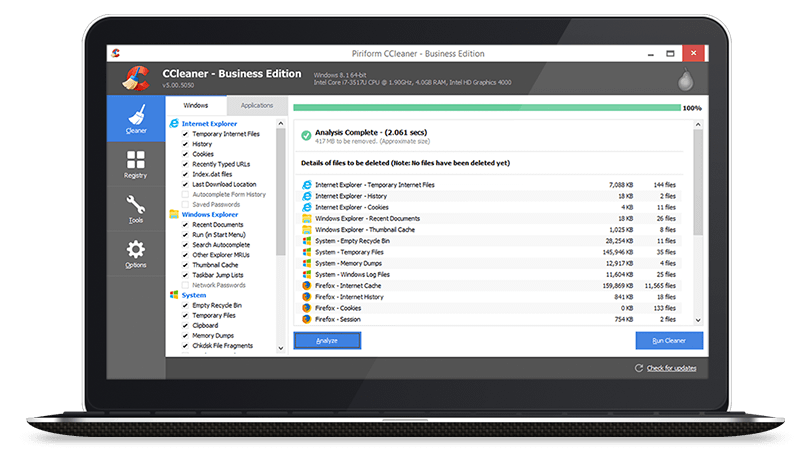Viewport: 800px width, 450px height.
Task: Enable Autocomplete Form History checkbox
Action: click(185, 194)
